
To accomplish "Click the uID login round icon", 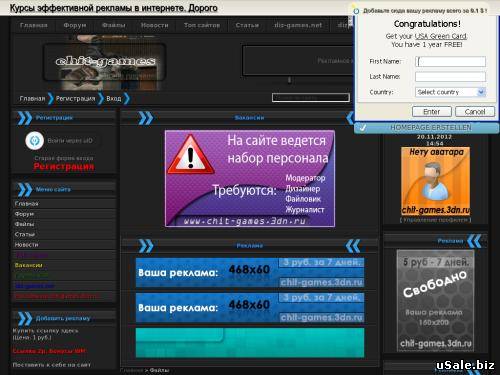I will click(34, 141).
